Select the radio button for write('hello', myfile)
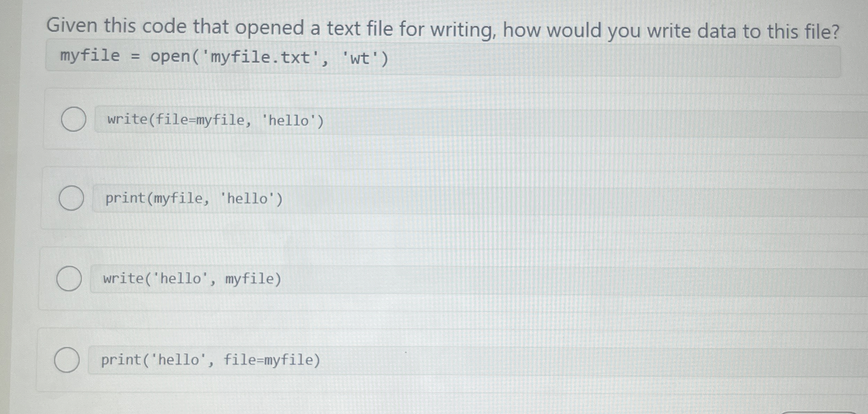Screen dimensions: 868x414 coord(69,278)
